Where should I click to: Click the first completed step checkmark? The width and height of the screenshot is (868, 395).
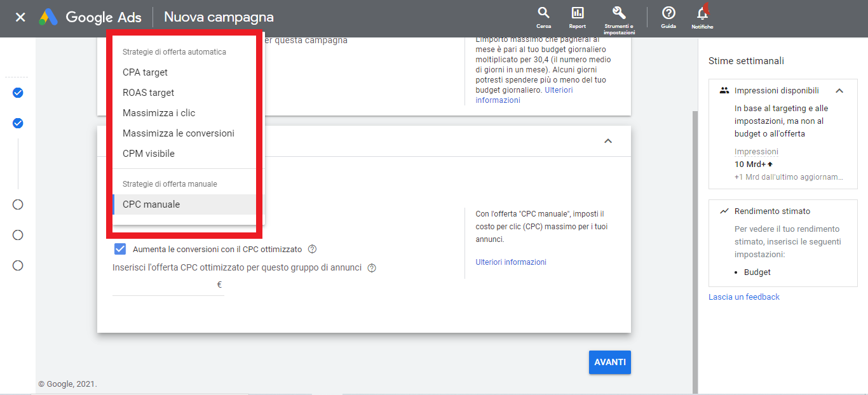click(18, 93)
